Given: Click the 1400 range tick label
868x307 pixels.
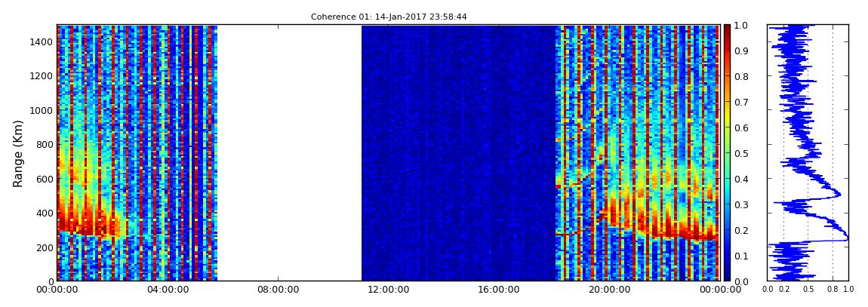Looking at the screenshot, I should coord(42,41).
